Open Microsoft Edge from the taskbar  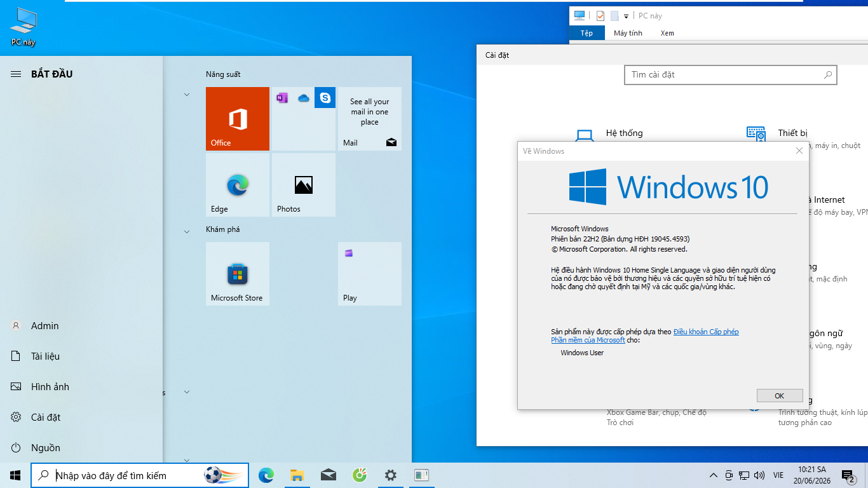[266, 475]
